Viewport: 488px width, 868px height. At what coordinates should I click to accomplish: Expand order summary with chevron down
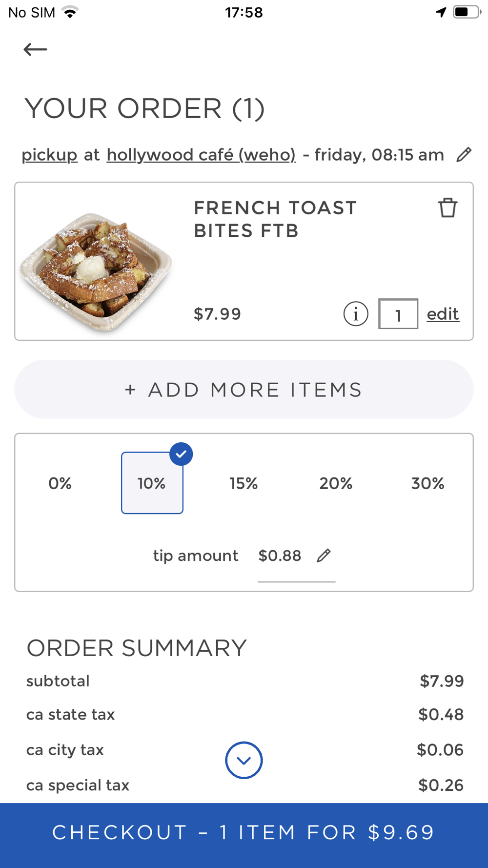244,760
